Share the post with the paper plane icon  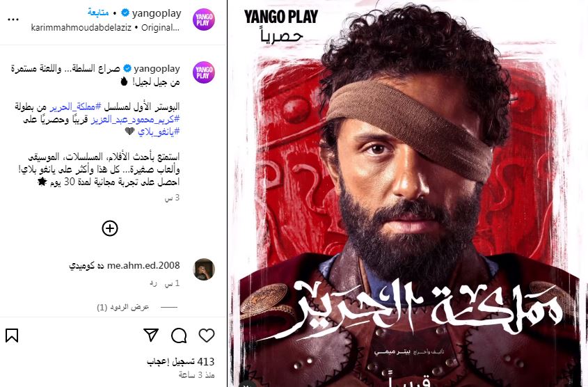point(151,335)
